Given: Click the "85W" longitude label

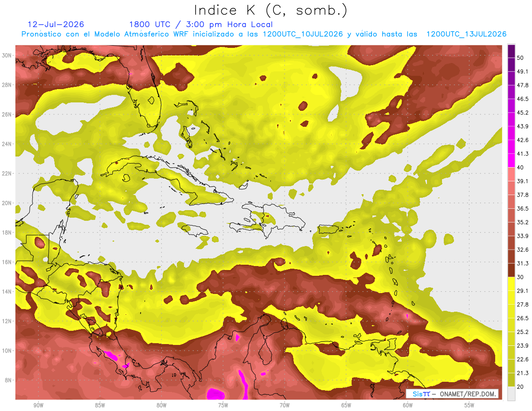Looking at the screenshot, I should click(100, 405).
